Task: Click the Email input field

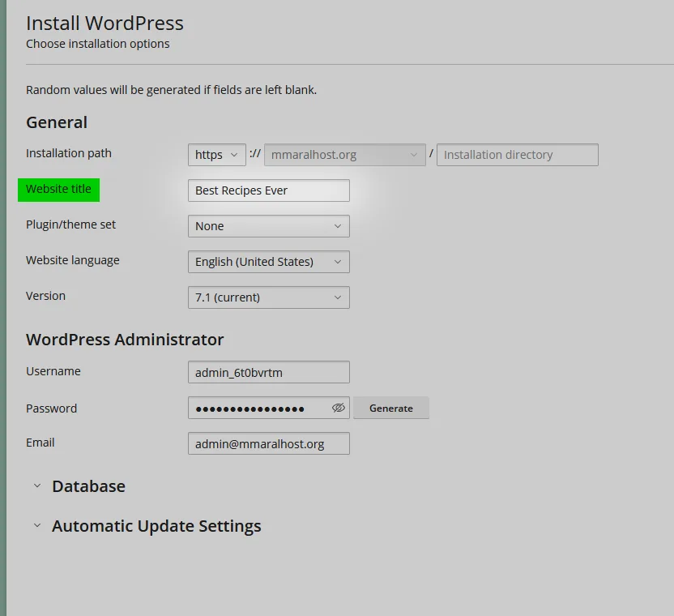Action: click(x=269, y=443)
